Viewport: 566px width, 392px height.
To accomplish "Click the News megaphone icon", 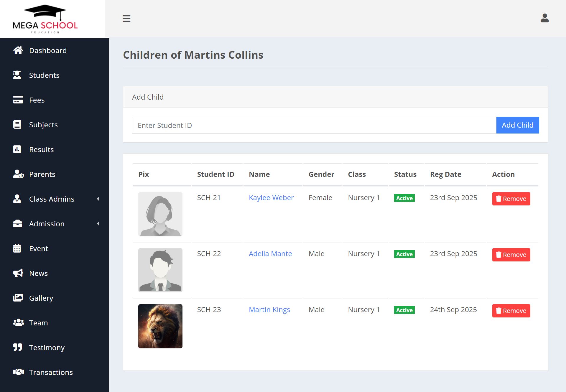I will [x=18, y=273].
